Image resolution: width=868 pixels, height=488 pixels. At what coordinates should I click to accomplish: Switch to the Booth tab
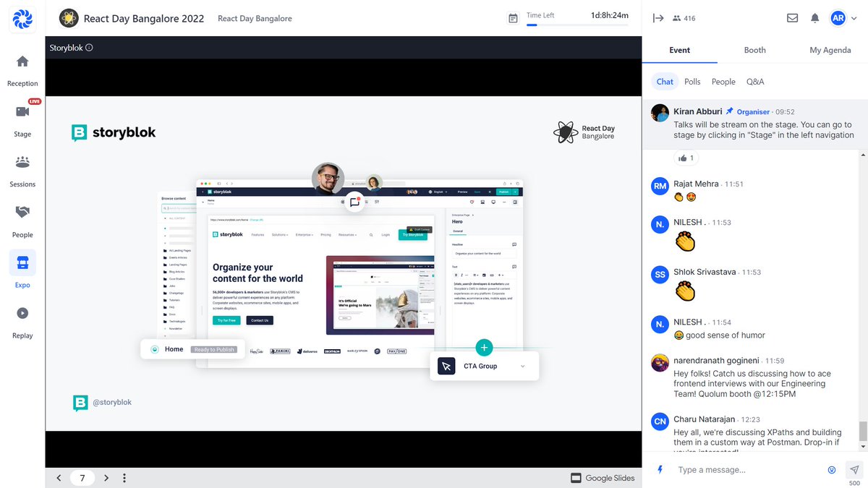(x=754, y=50)
